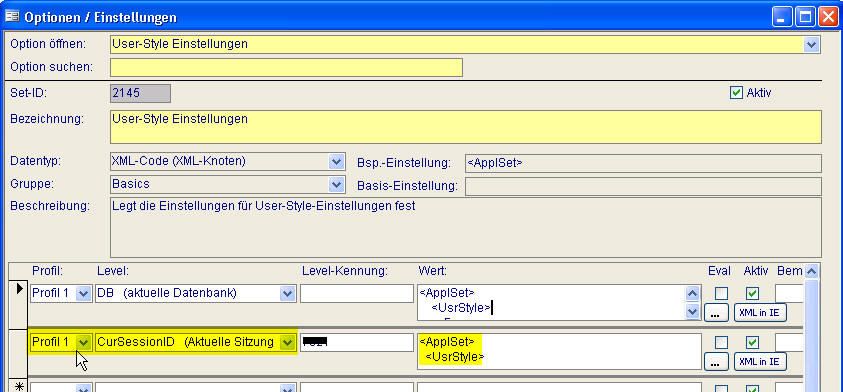The width and height of the screenshot is (843, 392).
Task: Click XML in IE button in CurSessionID row
Action: coord(760,362)
